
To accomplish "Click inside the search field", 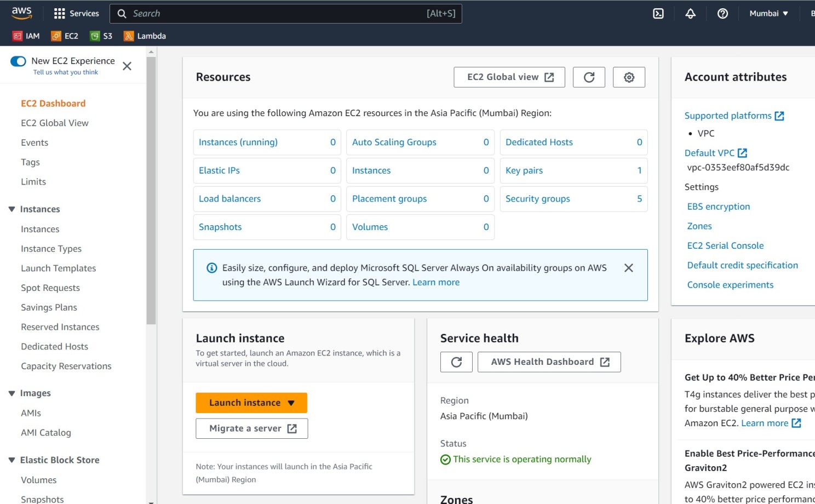I will tap(285, 13).
